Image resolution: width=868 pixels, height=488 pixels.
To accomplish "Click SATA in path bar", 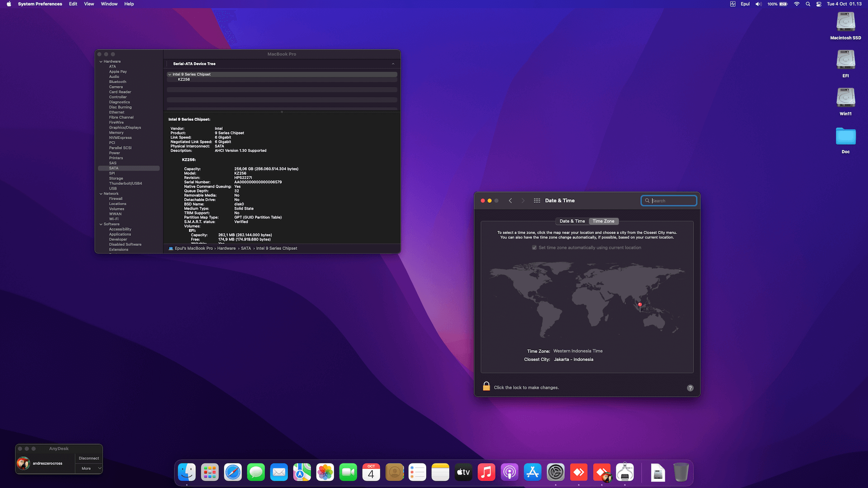I will click(x=246, y=249).
